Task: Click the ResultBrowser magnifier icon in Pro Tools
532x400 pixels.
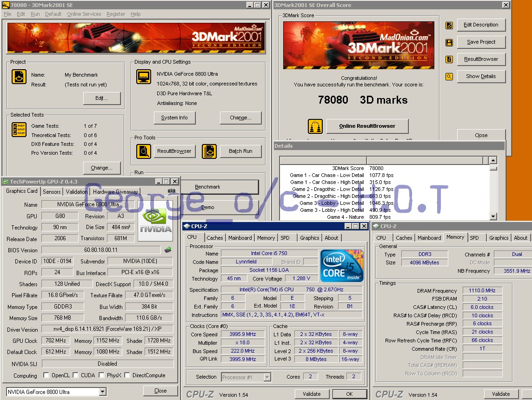Action: coord(144,151)
